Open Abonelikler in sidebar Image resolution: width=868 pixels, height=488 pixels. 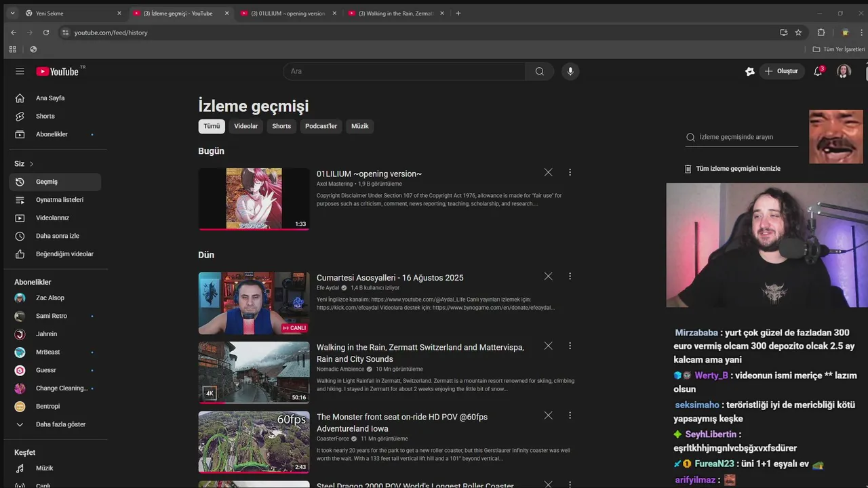click(x=55, y=134)
